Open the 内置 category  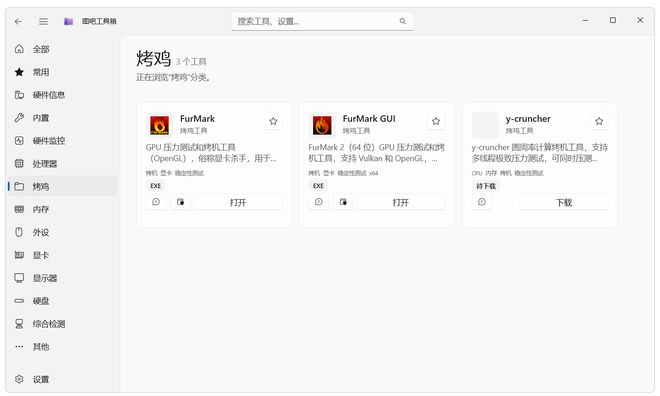(x=62, y=118)
